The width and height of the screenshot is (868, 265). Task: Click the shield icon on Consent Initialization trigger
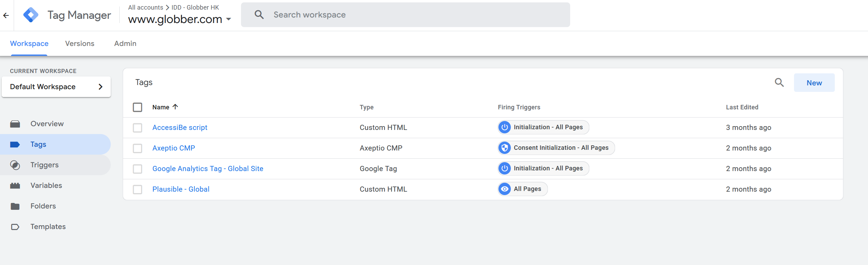[505, 148]
